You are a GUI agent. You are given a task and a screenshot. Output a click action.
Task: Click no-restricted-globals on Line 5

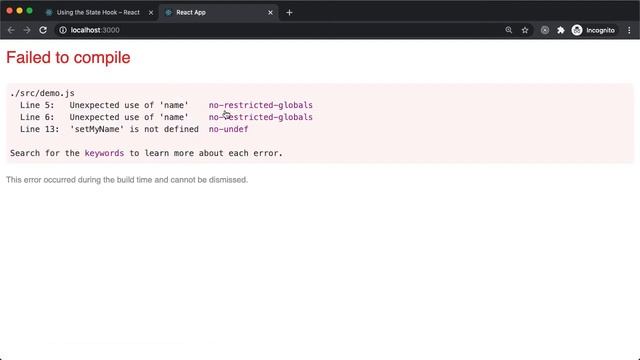point(260,105)
